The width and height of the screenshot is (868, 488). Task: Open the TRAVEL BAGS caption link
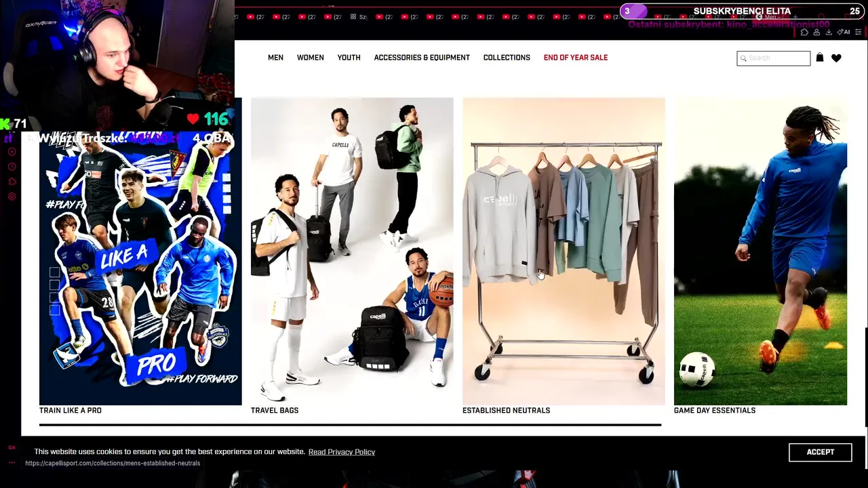point(275,411)
